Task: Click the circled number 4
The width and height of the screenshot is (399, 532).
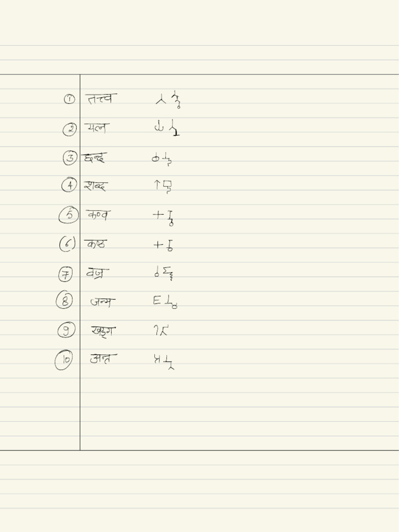Action: point(69,185)
